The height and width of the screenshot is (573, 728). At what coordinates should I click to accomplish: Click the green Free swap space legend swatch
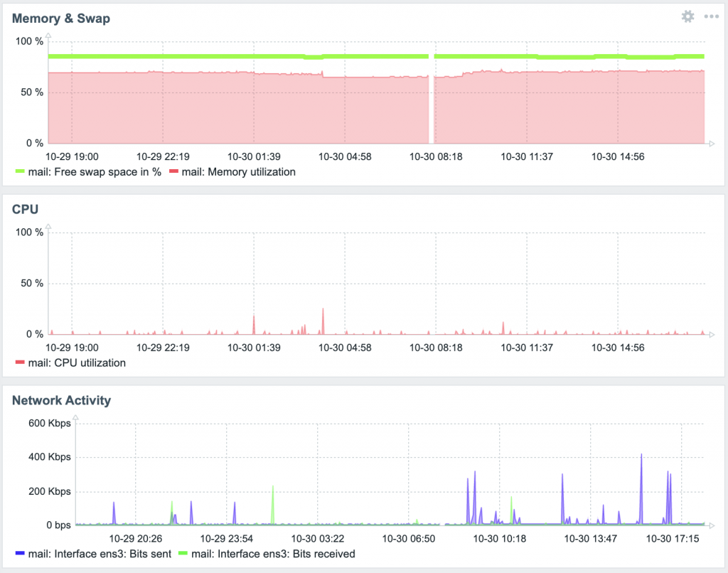(x=20, y=171)
